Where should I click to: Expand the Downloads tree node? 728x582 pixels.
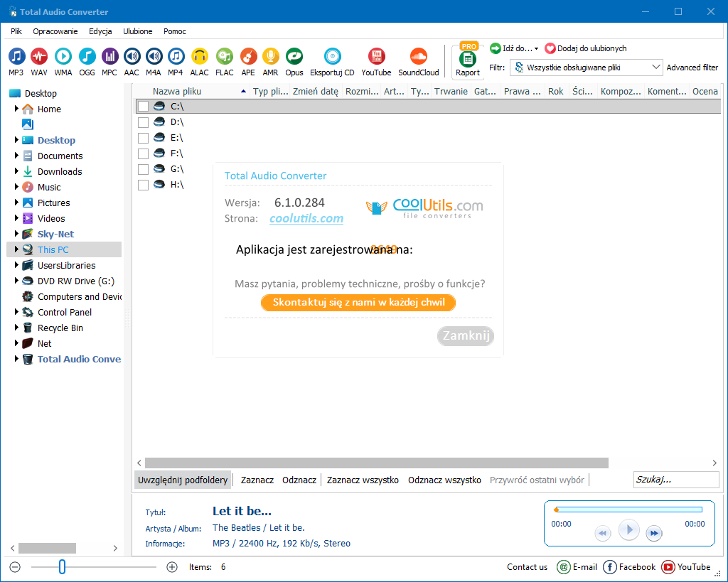tap(16, 171)
